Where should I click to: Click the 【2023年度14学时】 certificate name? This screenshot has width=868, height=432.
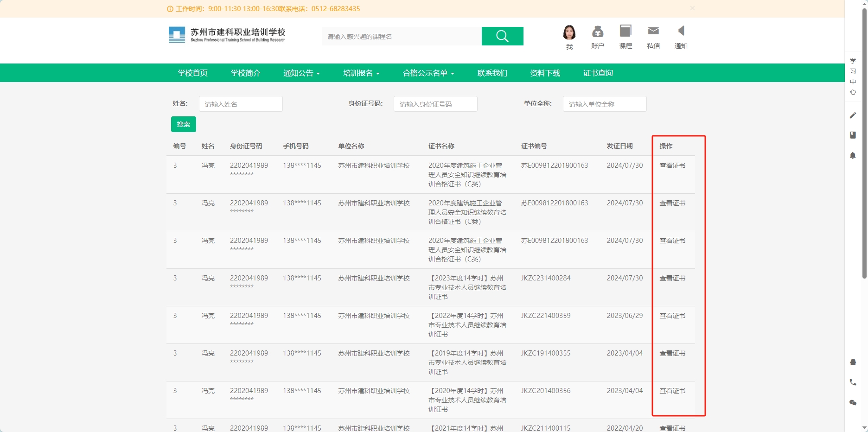pos(467,287)
